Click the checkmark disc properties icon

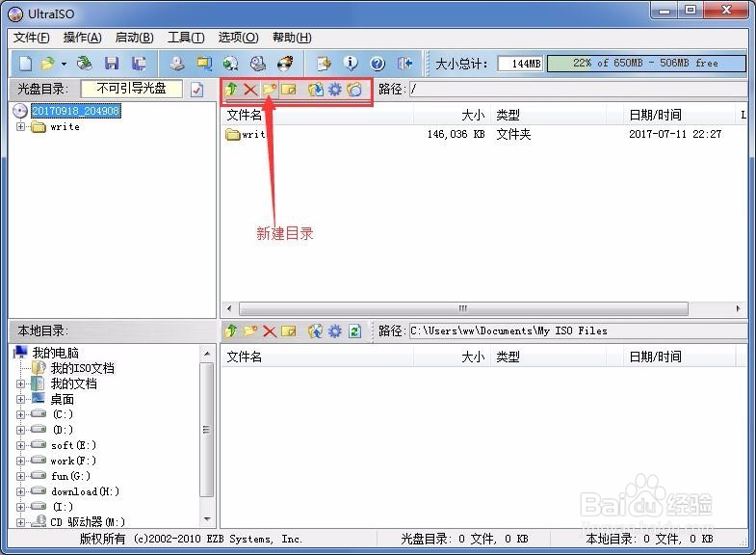click(x=196, y=90)
